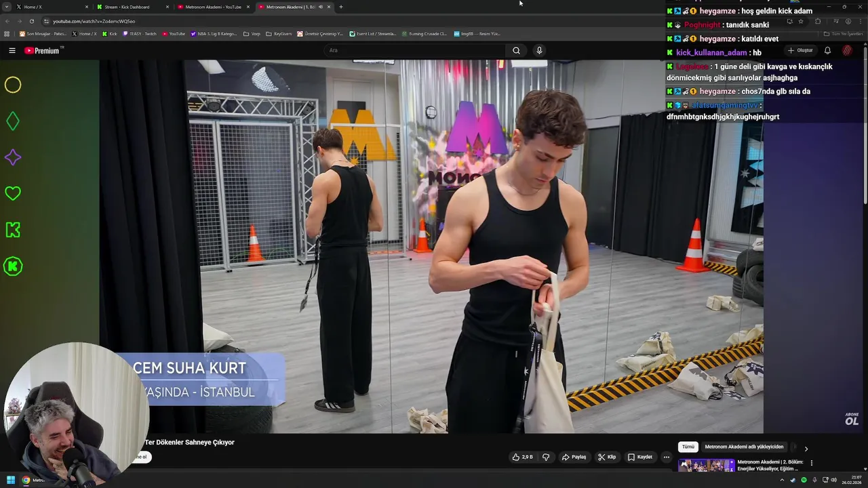Open the YouTube bookmark
The width and height of the screenshot is (868, 488).
174,33
